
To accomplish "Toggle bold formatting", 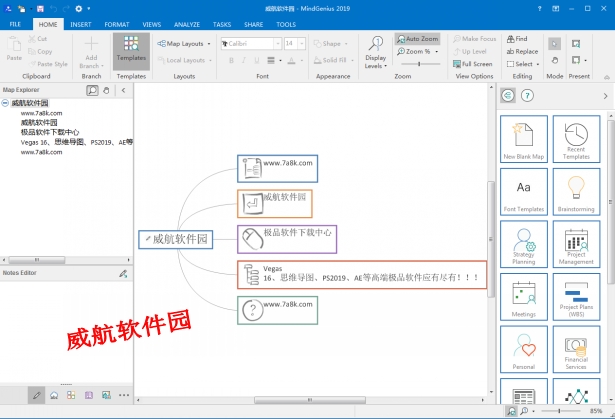I will point(231,60).
